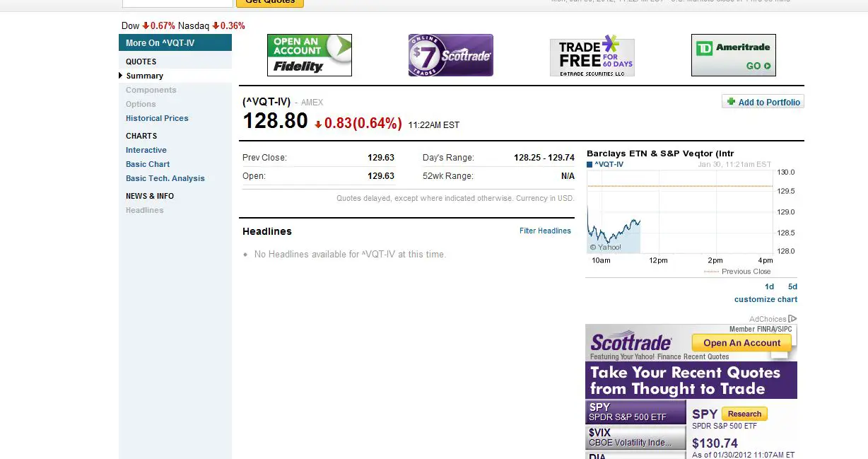The image size is (868, 459).
Task: Click the chart title 'Barclays ETN & S&P Veqtor'
Action: (660, 153)
